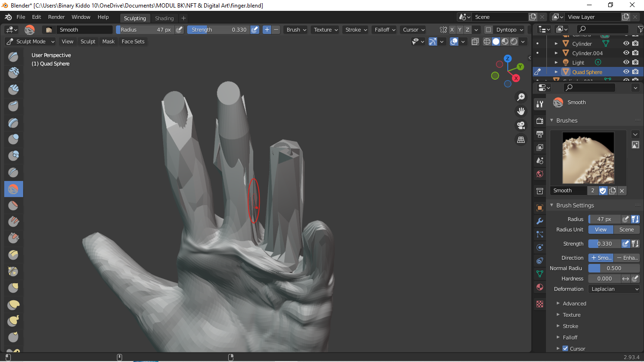This screenshot has height=362, width=644.
Task: Open the Modifiers wrench properties tab
Action: 540,221
